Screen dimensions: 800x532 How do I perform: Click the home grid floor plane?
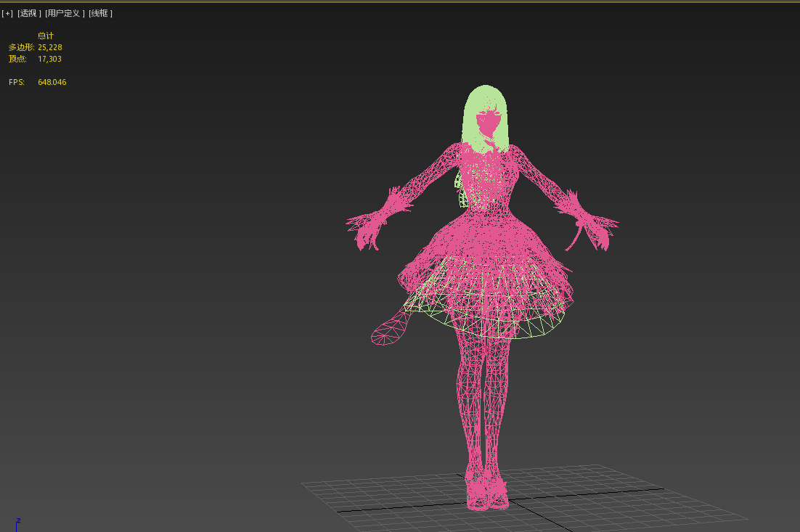[x=617, y=501]
